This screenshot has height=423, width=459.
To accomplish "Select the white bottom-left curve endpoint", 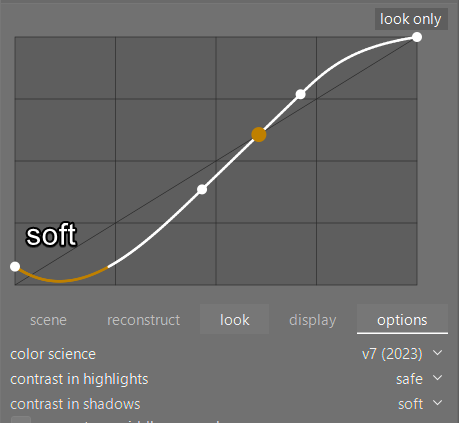I will [x=15, y=266].
